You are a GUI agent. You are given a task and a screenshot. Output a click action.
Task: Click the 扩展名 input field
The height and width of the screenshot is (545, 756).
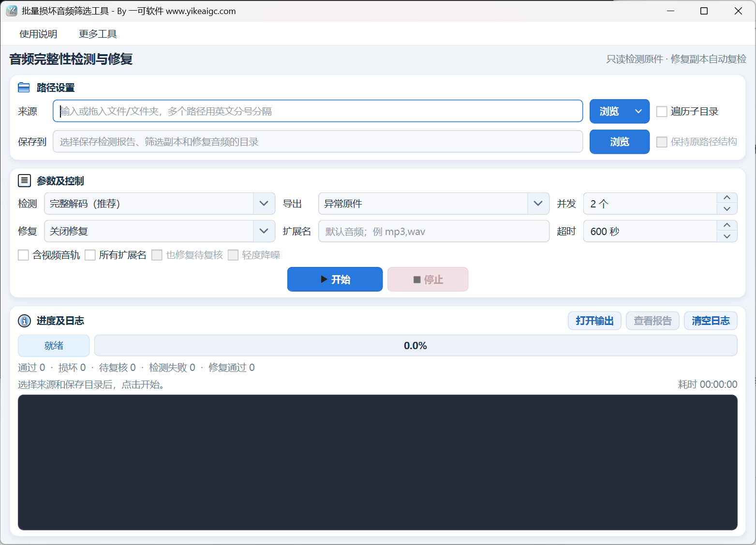click(x=434, y=231)
